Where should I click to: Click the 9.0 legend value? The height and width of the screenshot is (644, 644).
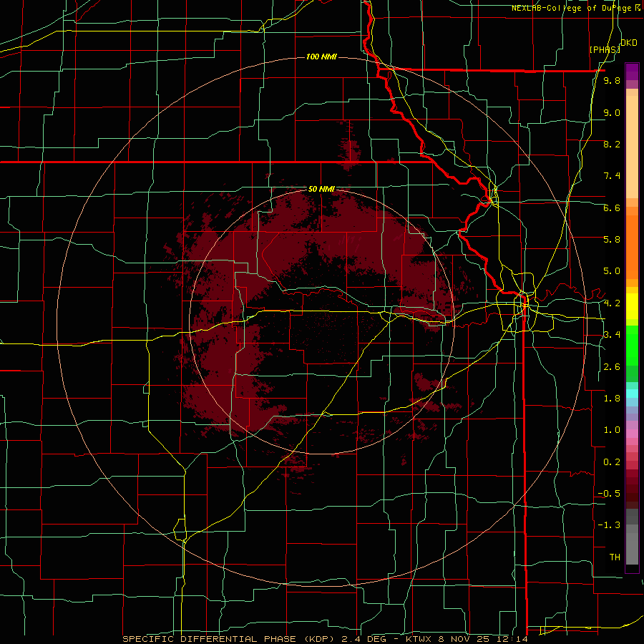click(612, 112)
